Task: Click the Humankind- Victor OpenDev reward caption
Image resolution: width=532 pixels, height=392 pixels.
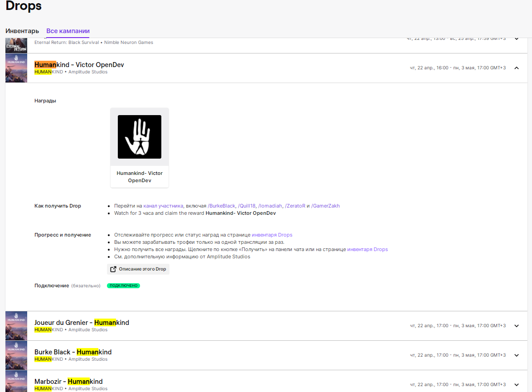Action: point(140,177)
